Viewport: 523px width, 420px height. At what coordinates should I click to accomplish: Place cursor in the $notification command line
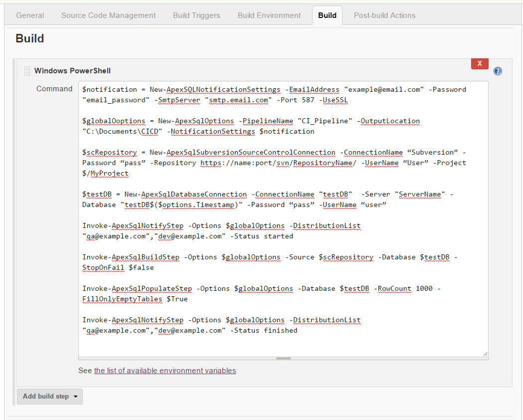coord(199,90)
